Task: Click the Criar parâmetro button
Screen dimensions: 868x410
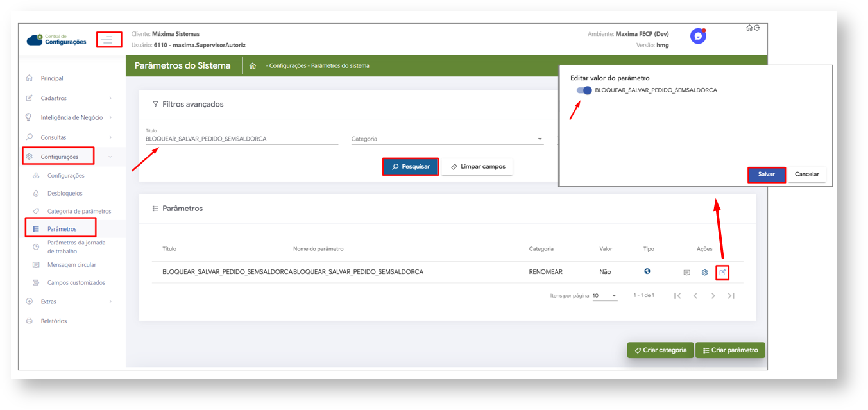Action: click(x=730, y=350)
